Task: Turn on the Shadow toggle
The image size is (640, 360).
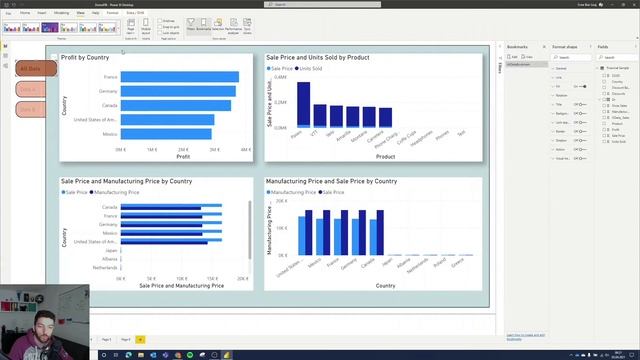Action: (x=582, y=140)
